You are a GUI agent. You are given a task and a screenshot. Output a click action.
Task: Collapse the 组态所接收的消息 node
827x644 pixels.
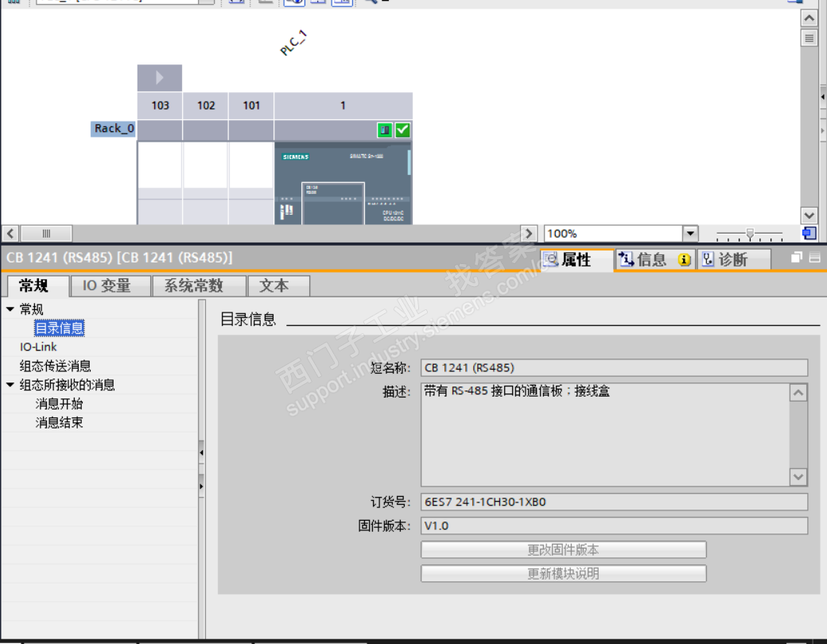[10, 385]
